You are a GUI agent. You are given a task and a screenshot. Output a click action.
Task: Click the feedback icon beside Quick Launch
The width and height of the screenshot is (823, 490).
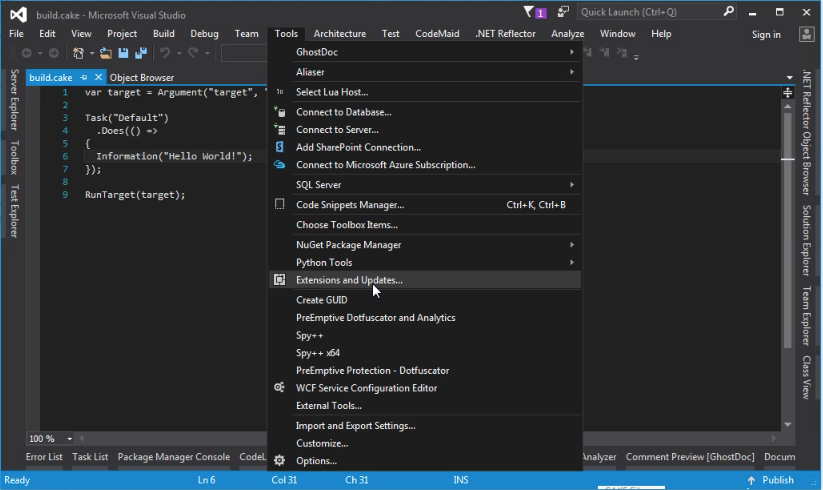(563, 12)
